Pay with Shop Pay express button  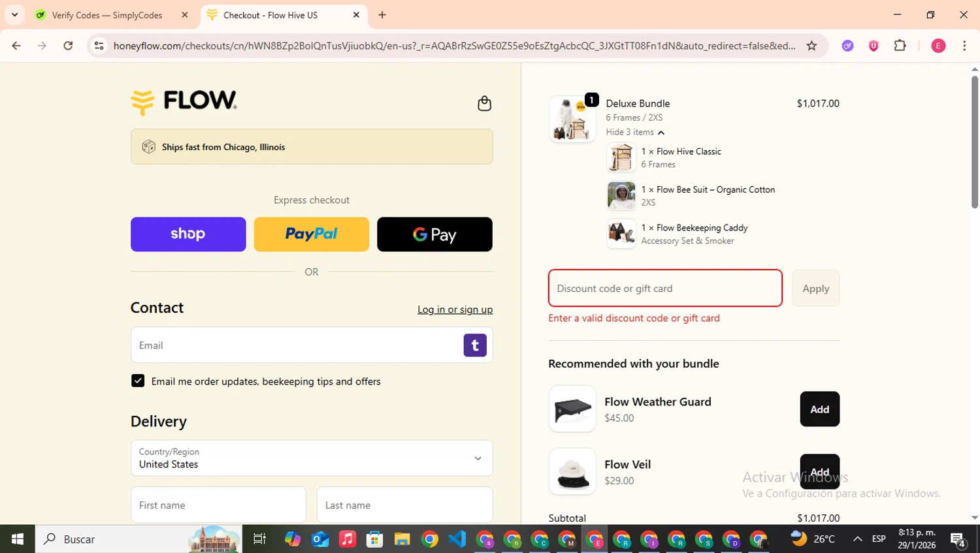pyautogui.click(x=188, y=234)
